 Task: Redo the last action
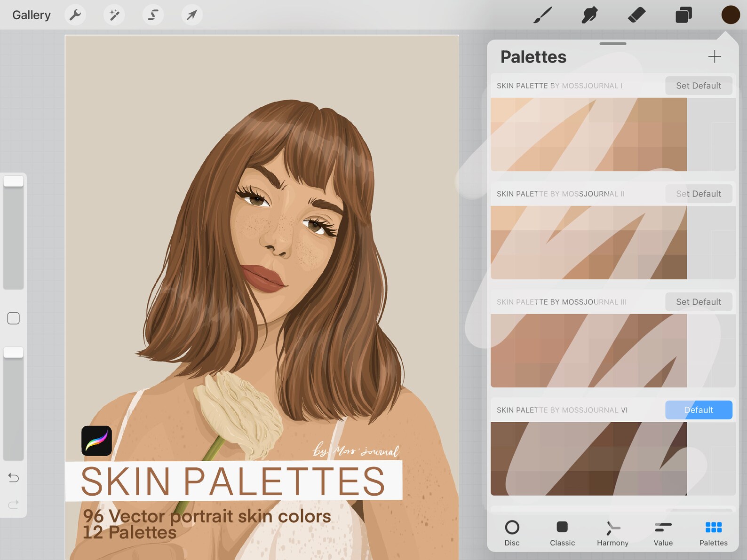(x=14, y=504)
